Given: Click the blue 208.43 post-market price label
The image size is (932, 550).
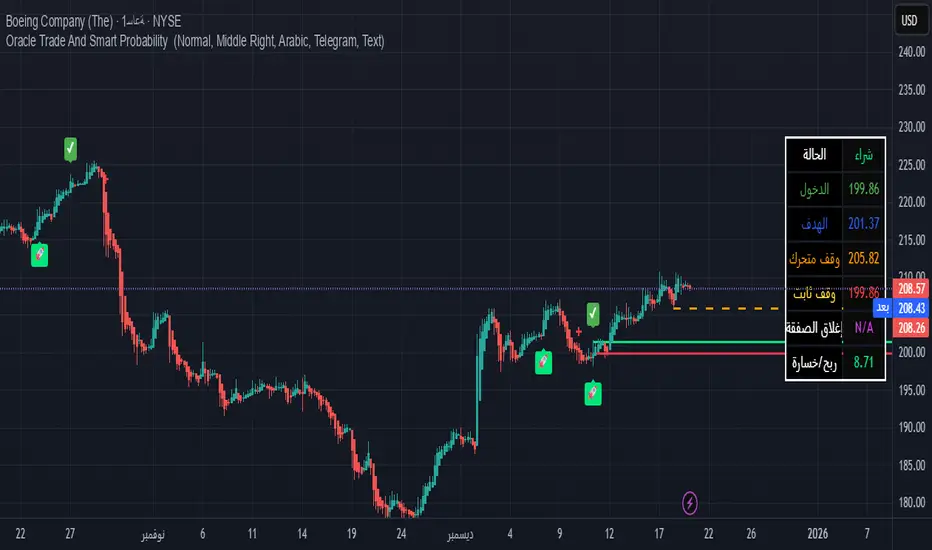Looking at the screenshot, I should point(911,308).
